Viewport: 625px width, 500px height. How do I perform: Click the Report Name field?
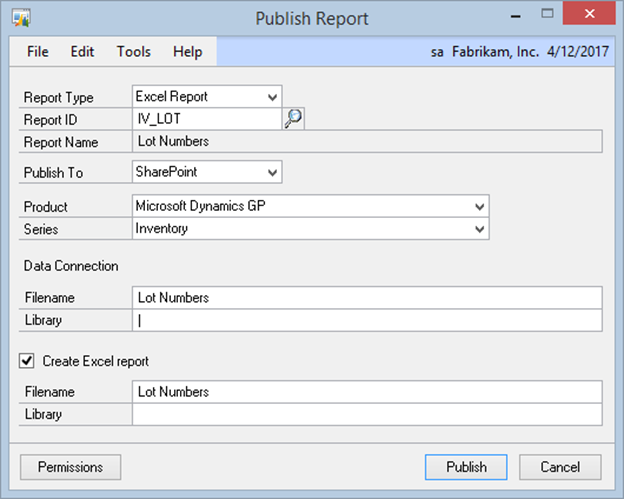tap(367, 142)
